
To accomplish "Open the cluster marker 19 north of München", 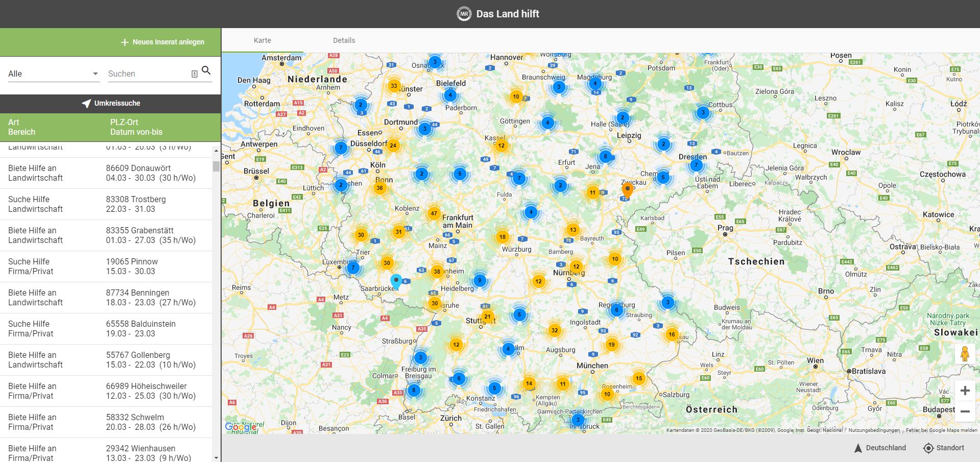I will click(x=611, y=345).
